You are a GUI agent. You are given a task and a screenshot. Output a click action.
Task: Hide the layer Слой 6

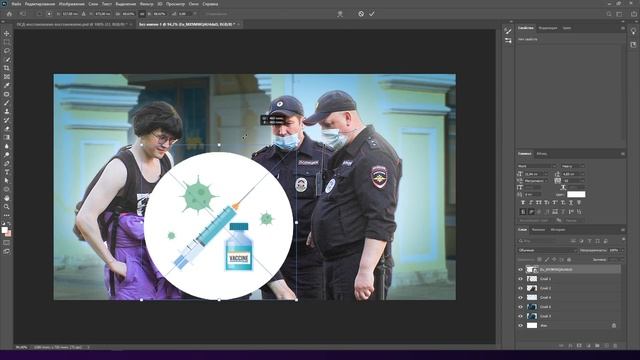(520, 307)
